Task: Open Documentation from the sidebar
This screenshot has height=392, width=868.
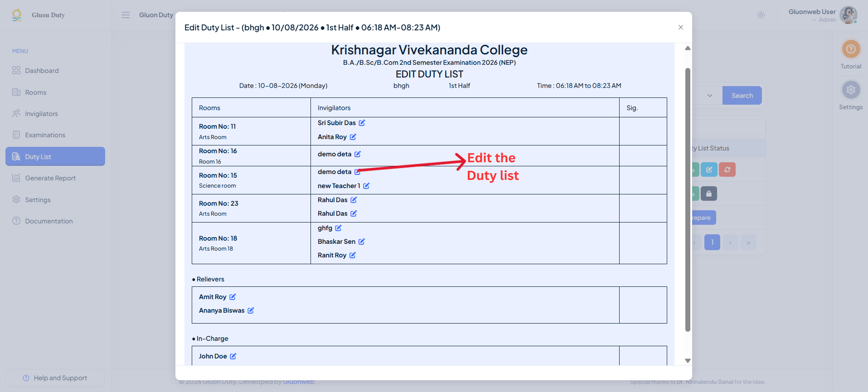Action: pyautogui.click(x=55, y=221)
